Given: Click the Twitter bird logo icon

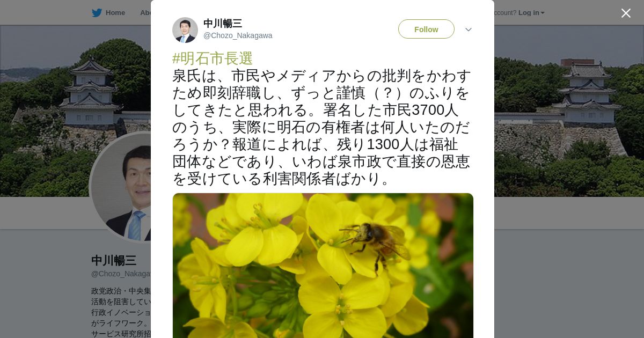Looking at the screenshot, I should 97,13.
